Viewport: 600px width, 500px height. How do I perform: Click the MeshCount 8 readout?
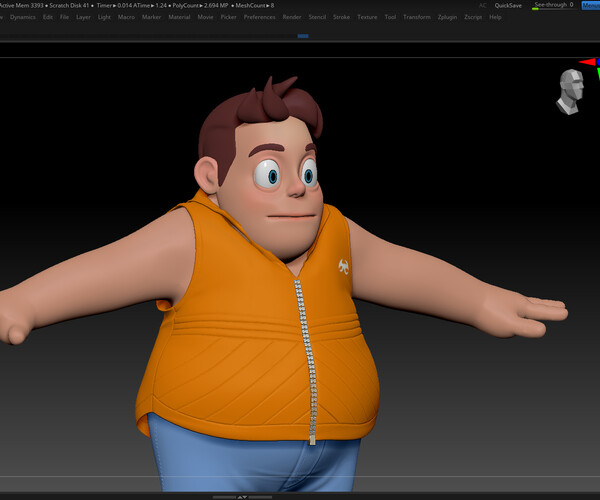(254, 5)
